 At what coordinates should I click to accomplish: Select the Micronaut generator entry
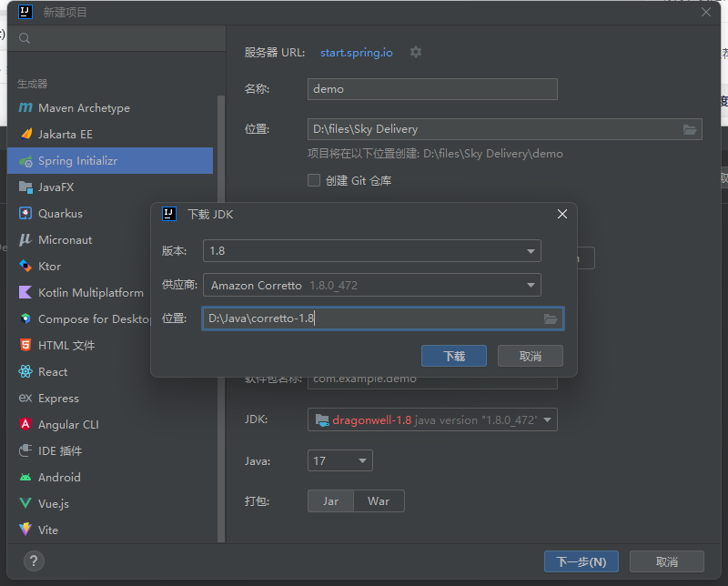click(79, 240)
